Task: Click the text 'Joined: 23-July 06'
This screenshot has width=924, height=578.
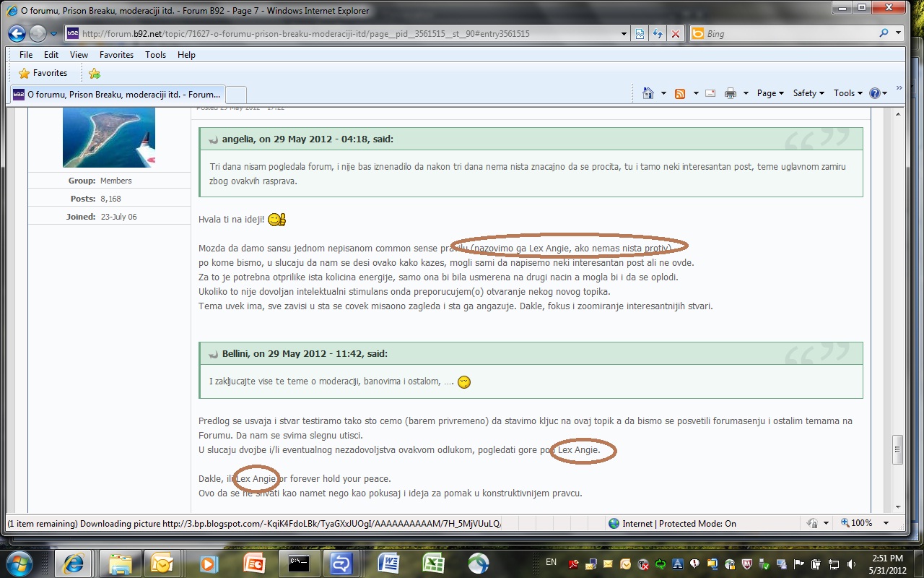Action: tap(101, 217)
